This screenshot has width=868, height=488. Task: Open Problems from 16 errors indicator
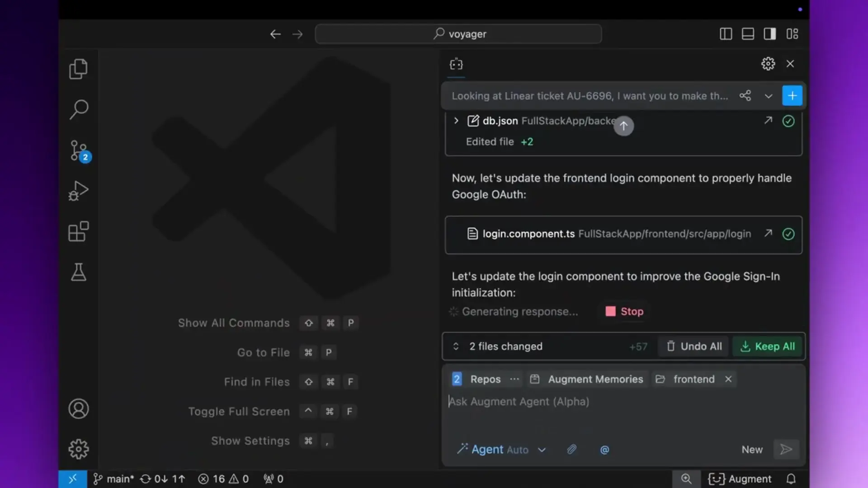pyautogui.click(x=223, y=479)
